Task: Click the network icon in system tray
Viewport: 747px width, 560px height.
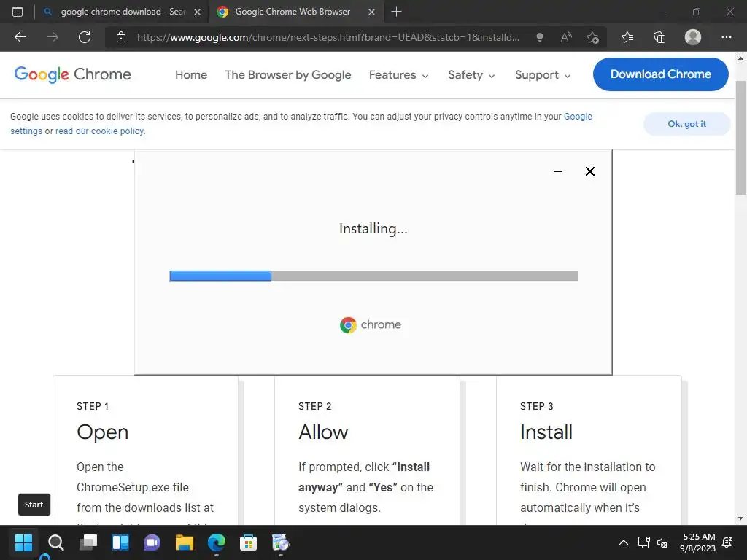Action: point(644,542)
